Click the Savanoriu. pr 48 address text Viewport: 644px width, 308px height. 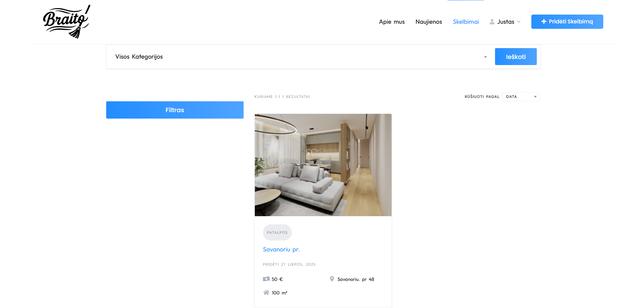coord(356,279)
